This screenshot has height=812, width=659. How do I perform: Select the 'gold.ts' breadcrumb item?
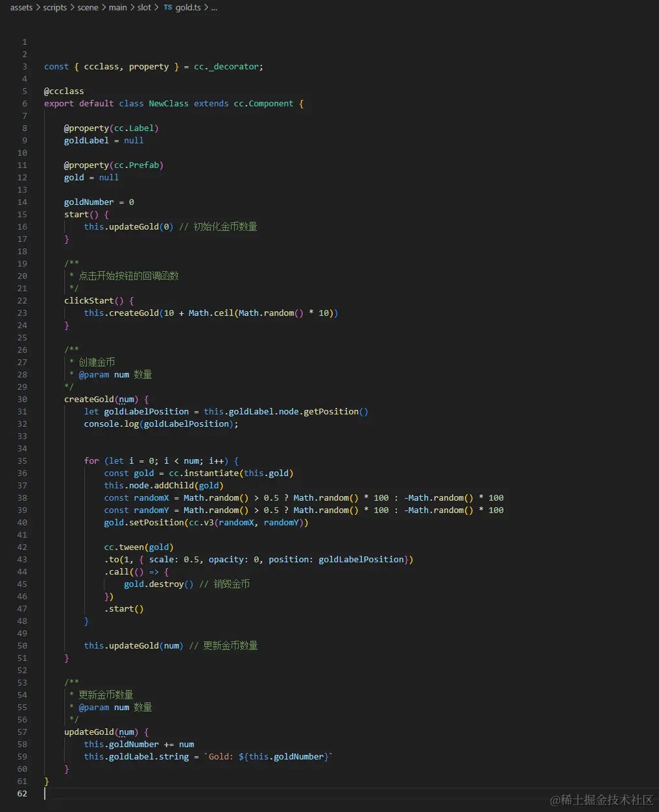tap(188, 8)
